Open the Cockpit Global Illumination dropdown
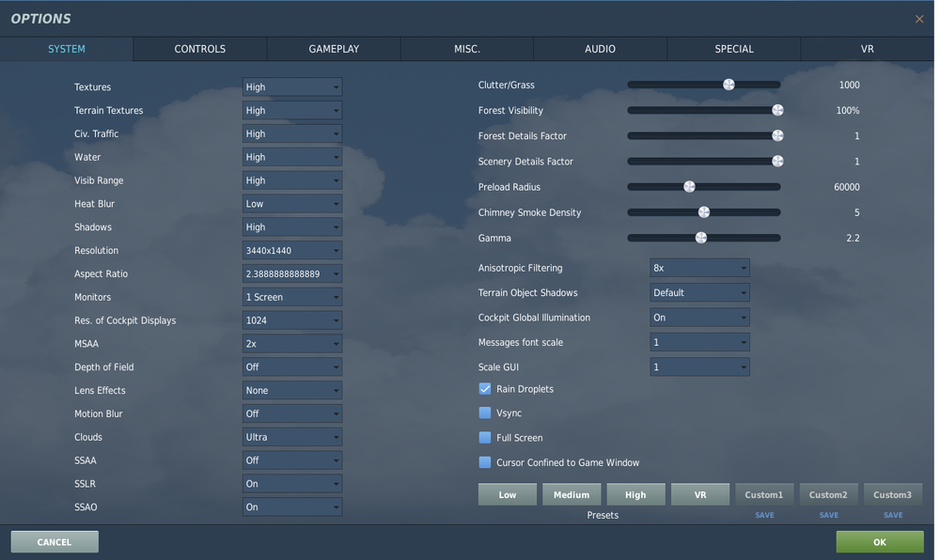 tap(699, 317)
